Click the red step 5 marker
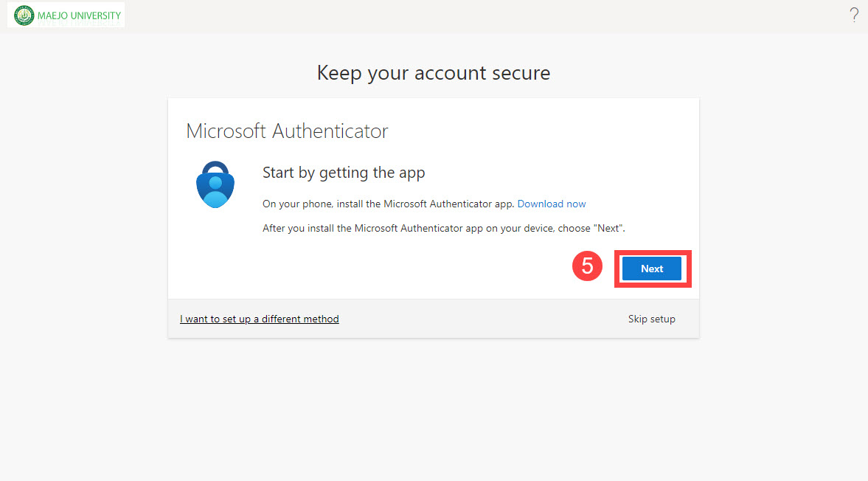868x481 pixels. [x=588, y=266]
